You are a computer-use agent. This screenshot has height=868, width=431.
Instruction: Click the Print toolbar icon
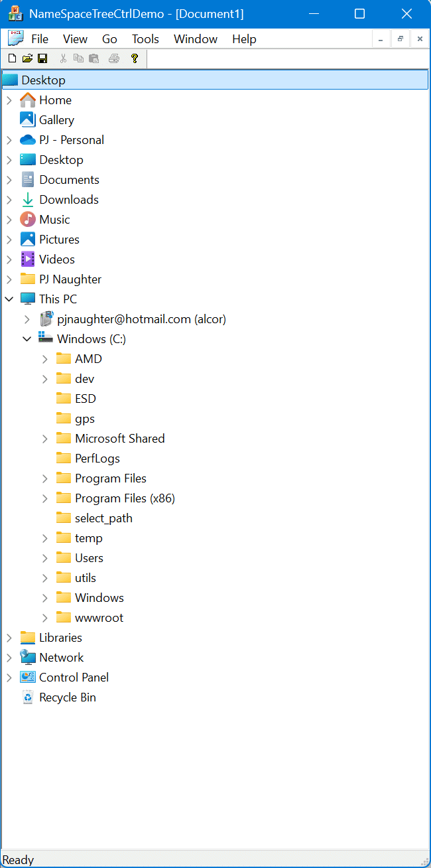point(114,58)
